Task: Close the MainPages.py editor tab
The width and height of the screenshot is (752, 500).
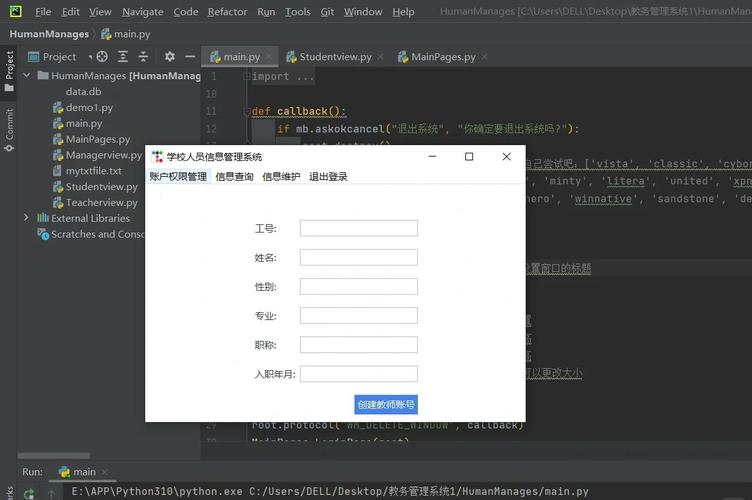Action: click(484, 57)
